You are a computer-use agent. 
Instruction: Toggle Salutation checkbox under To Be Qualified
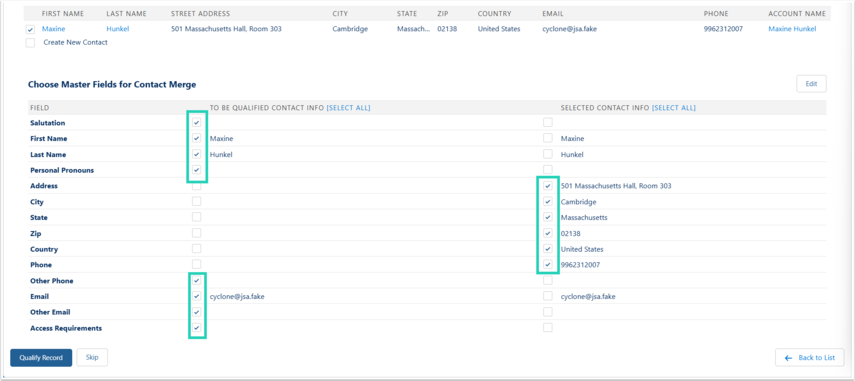pyautogui.click(x=196, y=123)
